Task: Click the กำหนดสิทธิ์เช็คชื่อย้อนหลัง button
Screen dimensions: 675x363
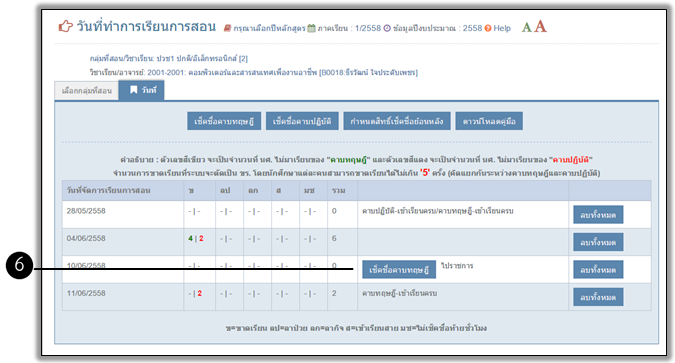Action: click(396, 121)
